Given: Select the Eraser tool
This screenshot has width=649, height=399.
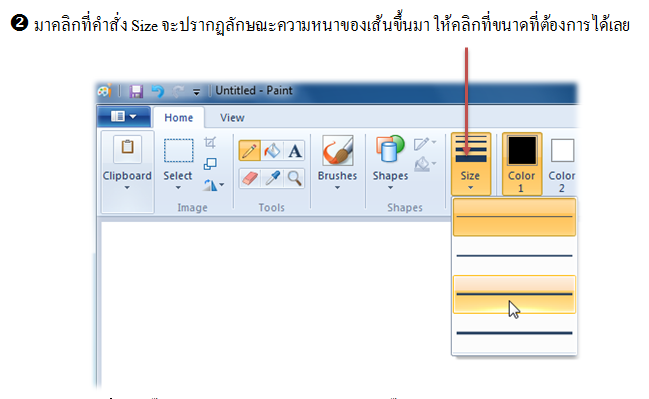Looking at the screenshot, I should click(250, 178).
